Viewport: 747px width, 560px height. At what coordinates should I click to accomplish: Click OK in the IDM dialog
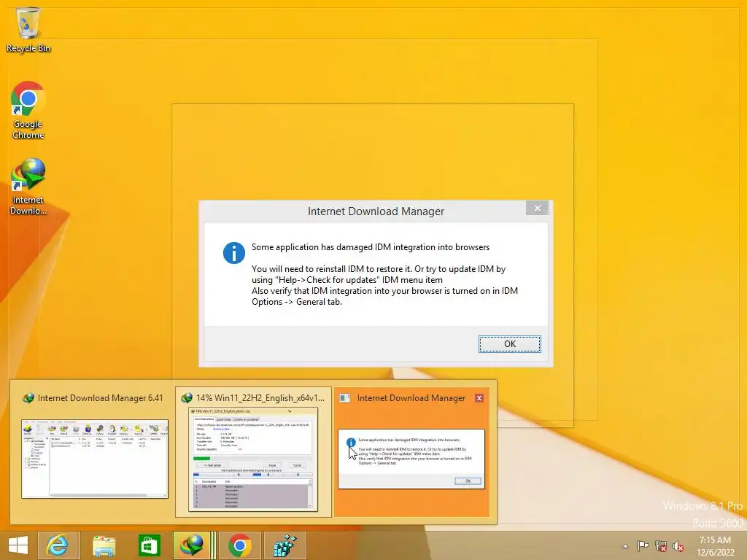pyautogui.click(x=509, y=344)
